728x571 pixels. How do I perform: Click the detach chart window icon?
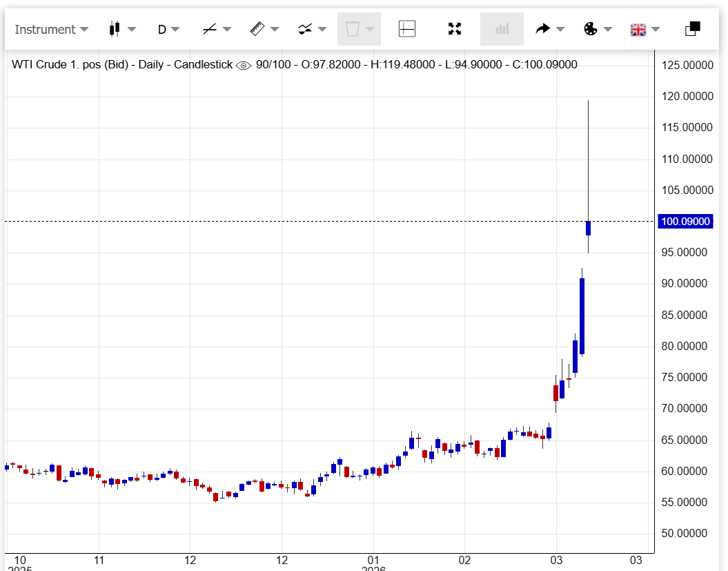pos(692,29)
